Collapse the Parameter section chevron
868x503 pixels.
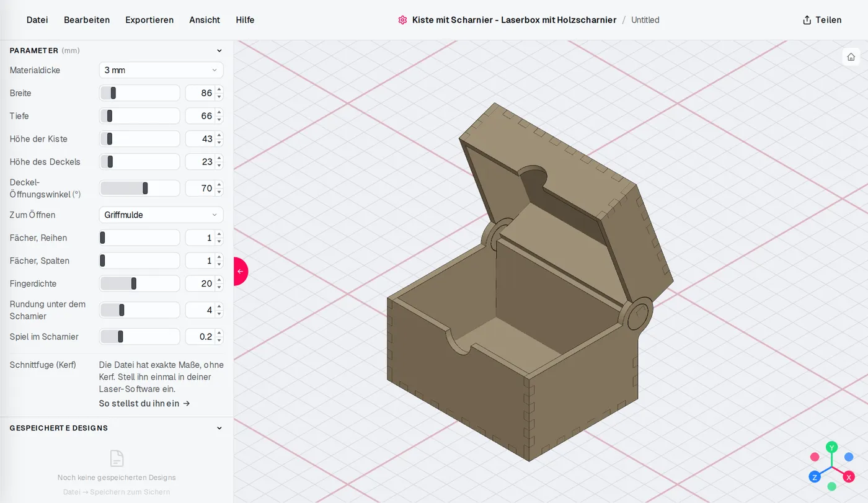[219, 51]
